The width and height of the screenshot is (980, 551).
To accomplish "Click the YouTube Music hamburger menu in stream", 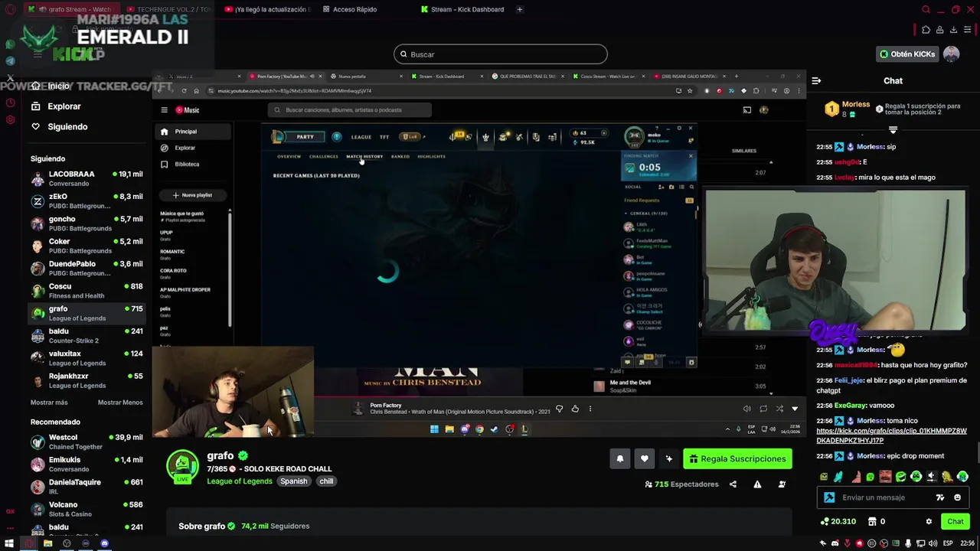I will [164, 110].
